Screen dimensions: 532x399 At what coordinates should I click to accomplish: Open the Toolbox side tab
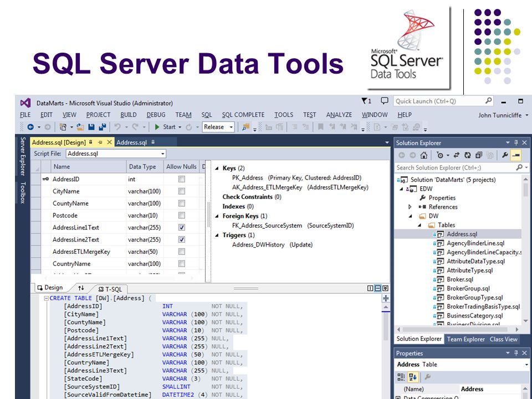(23, 192)
